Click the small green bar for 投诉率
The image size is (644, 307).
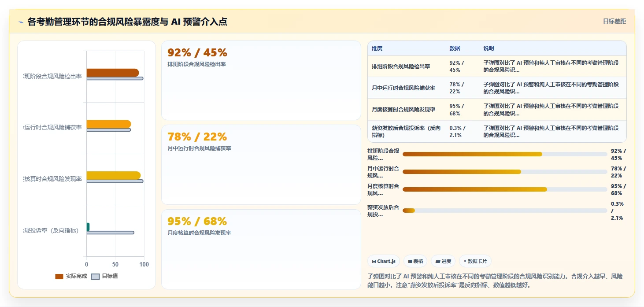click(88, 227)
